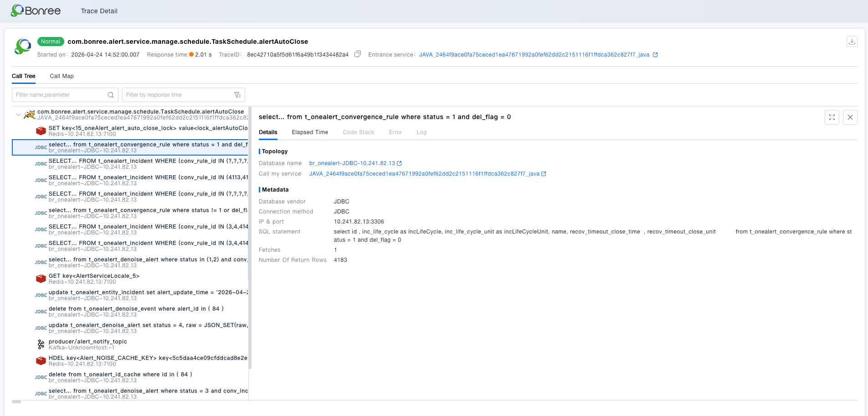This screenshot has height=416, width=868.
Task: Select the producer/alert_notify_topic Kafka span
Action: coord(130,344)
